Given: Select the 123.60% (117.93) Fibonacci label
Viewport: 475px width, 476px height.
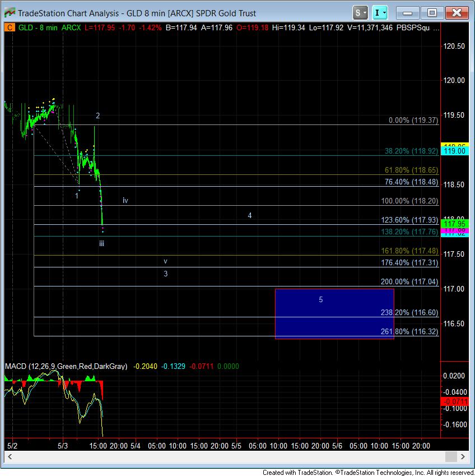Looking at the screenshot, I should point(409,220).
